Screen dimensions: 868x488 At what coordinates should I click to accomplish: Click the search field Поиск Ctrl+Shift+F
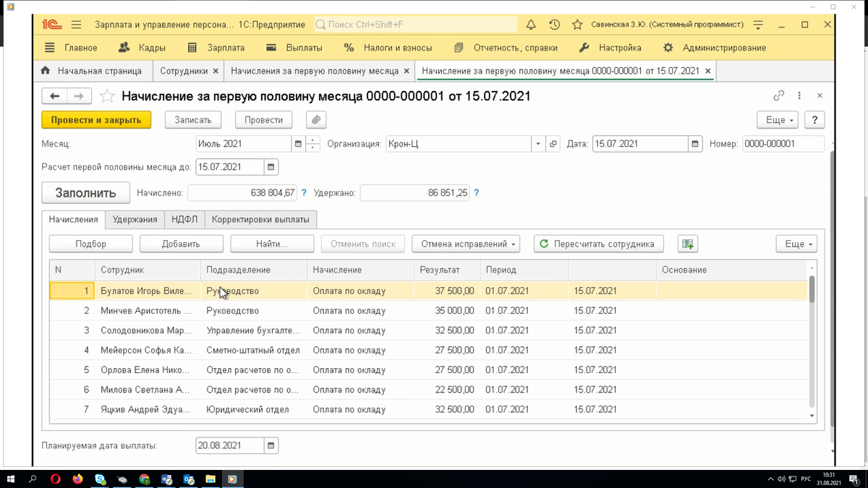pyautogui.click(x=415, y=25)
